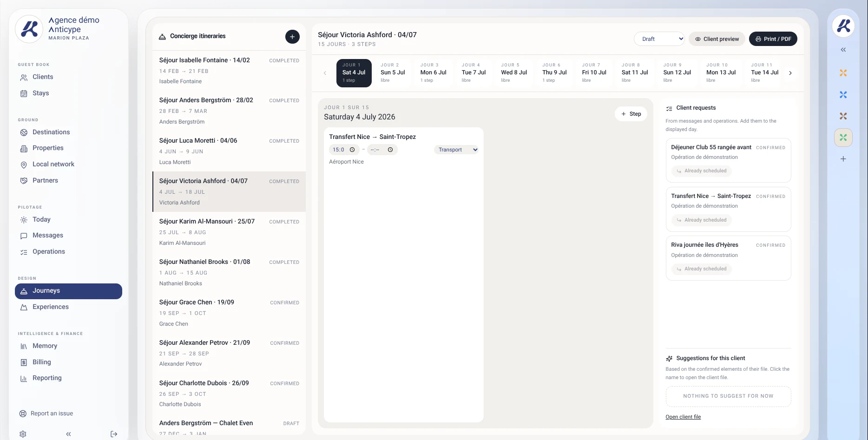Click the settings gear icon in sidebar
Image resolution: width=868 pixels, height=440 pixels.
coord(23,434)
